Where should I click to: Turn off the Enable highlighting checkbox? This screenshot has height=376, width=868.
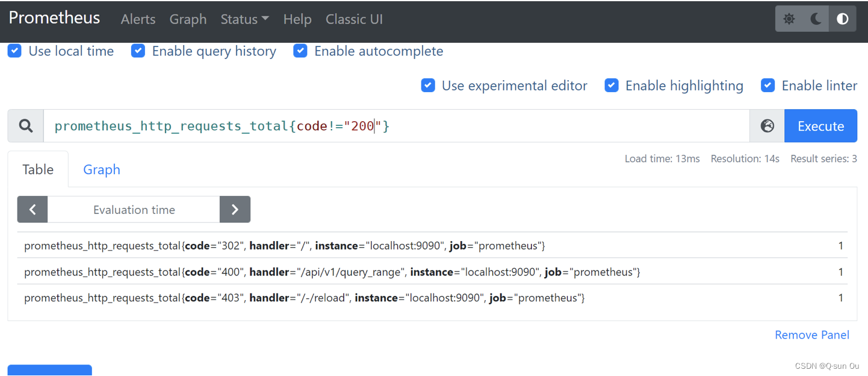pos(612,85)
